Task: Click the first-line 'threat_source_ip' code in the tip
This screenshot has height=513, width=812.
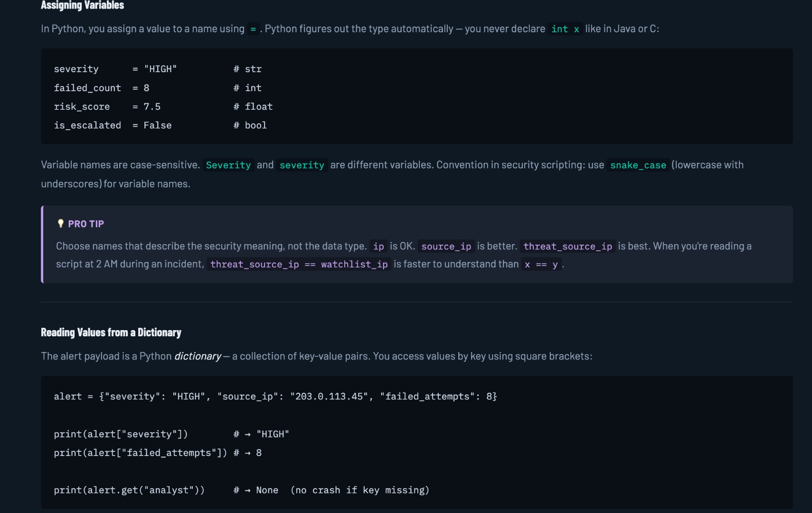Action: tap(567, 246)
